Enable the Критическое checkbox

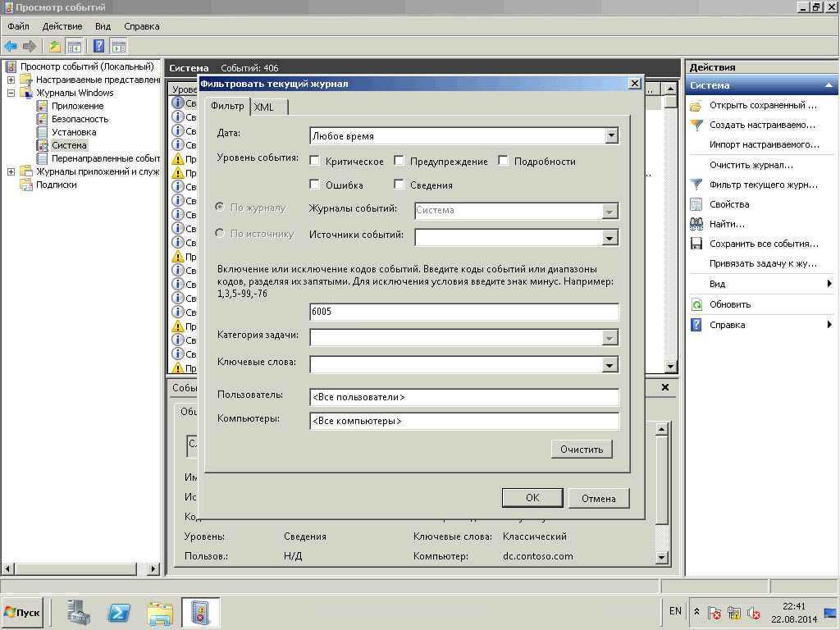point(315,161)
